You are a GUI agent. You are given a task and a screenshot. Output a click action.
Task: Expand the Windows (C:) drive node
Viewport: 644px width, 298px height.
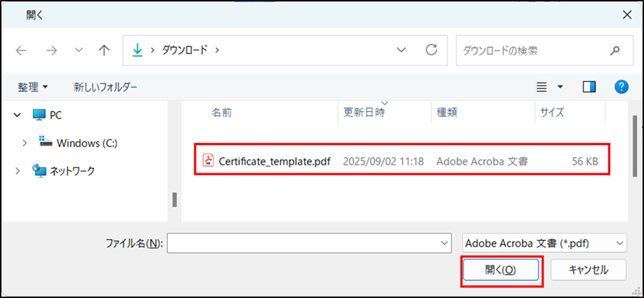point(25,143)
